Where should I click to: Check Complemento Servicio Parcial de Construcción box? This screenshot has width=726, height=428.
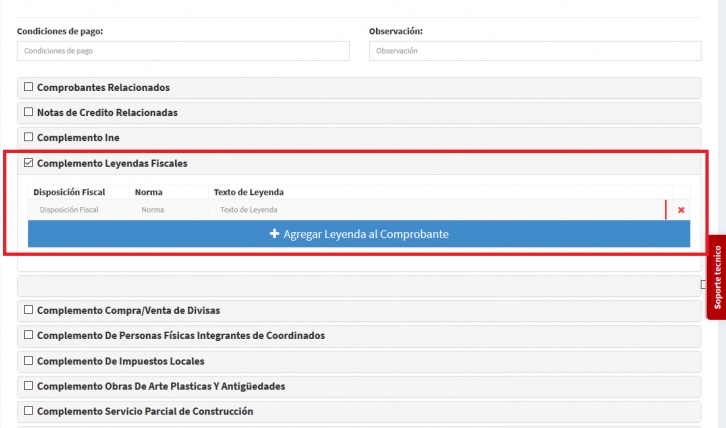(29, 411)
